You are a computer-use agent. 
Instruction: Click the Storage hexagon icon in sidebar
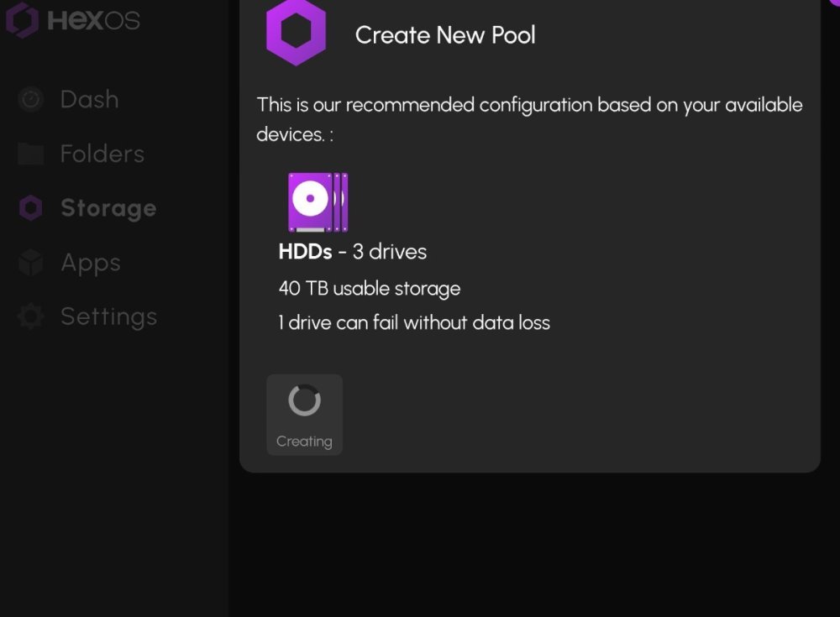click(x=31, y=208)
